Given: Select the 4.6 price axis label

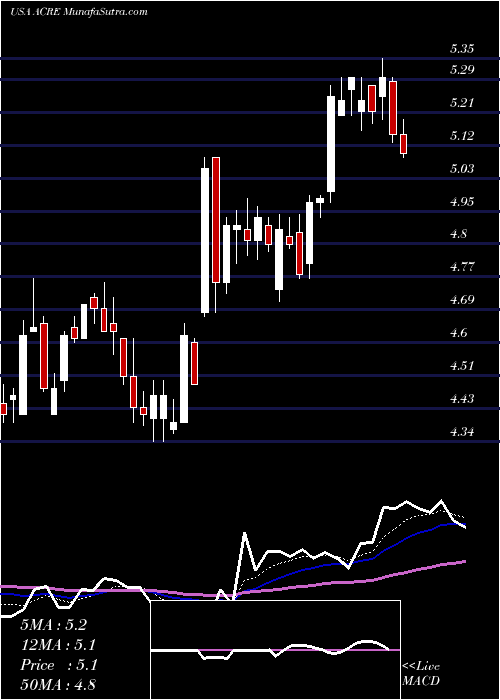Looking at the screenshot, I should [458, 333].
